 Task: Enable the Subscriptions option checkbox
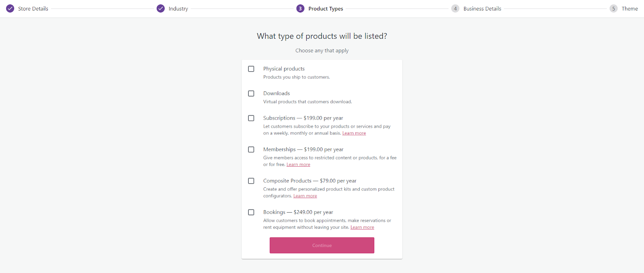point(251,118)
